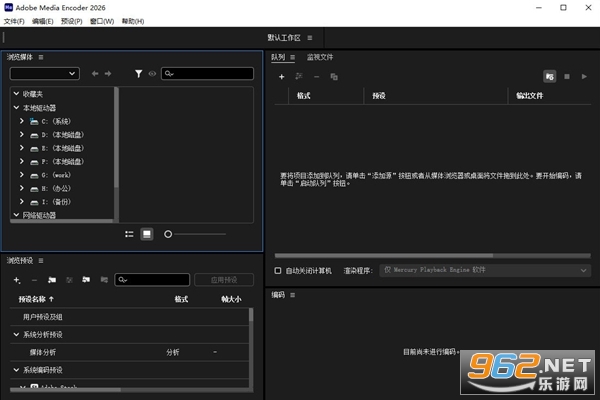Screen dimensions: 600x400
Task: Click the Remove minus icon in queue toolbar
Action: click(x=316, y=77)
